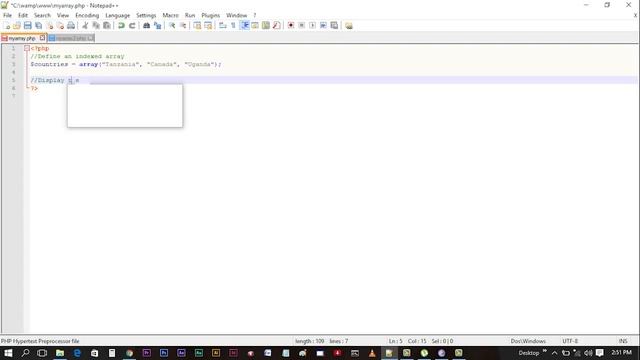Save all files with the Save All icon
The width and height of the screenshot is (640, 360).
pyautogui.click(x=38, y=25)
